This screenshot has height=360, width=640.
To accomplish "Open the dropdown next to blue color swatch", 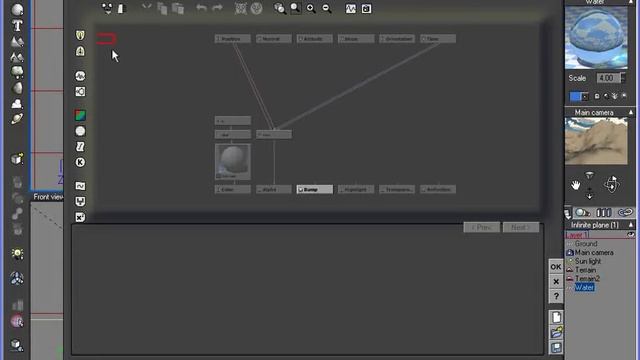I will [585, 97].
